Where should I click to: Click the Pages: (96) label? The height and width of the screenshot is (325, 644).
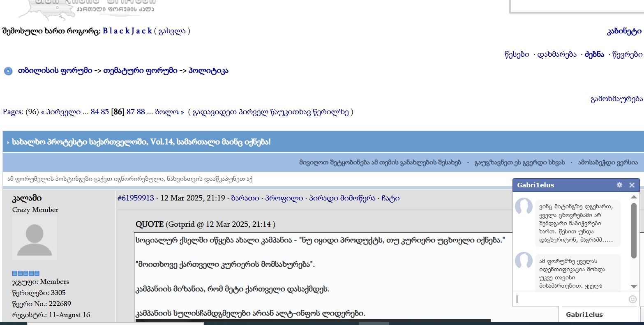click(21, 112)
